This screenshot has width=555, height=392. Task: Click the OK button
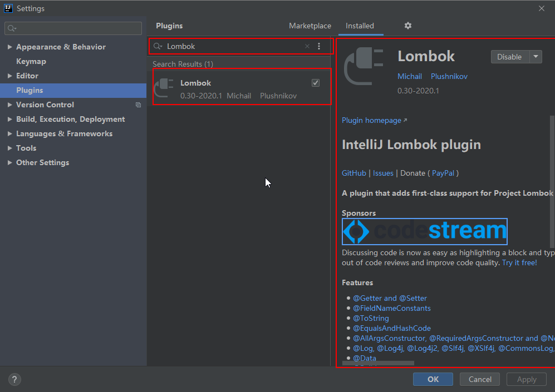pos(433,379)
